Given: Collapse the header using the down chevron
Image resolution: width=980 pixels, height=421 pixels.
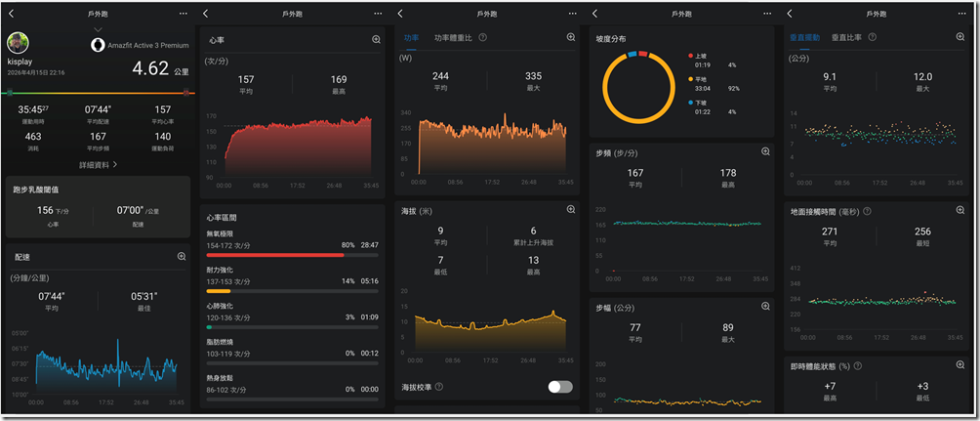Looking at the screenshot, I should 98,29.
